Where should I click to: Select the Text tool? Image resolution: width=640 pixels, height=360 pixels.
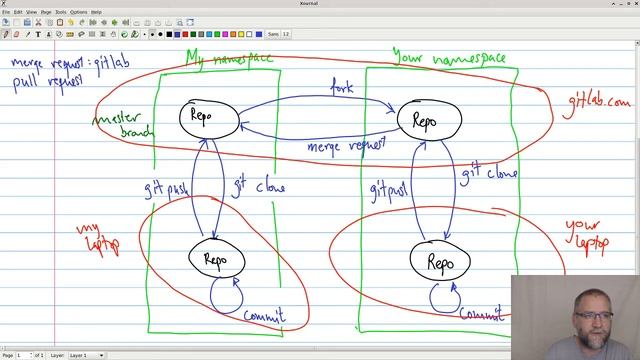tap(38, 34)
